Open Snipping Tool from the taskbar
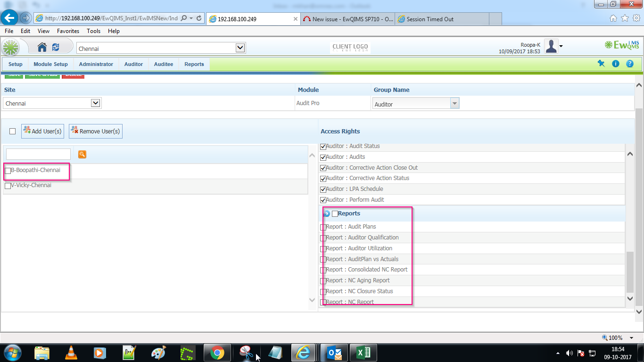 pos(246,353)
